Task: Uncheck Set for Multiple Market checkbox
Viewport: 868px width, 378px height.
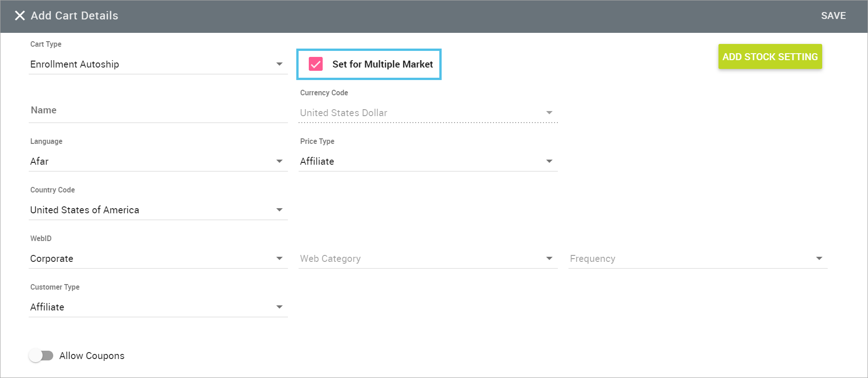Action: [x=316, y=64]
